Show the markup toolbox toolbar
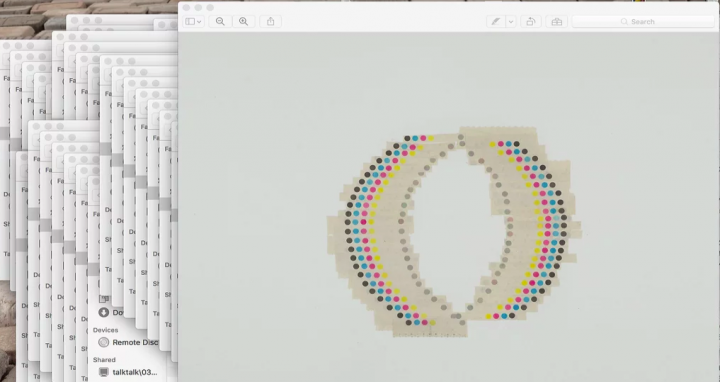720x382 pixels. tap(557, 22)
